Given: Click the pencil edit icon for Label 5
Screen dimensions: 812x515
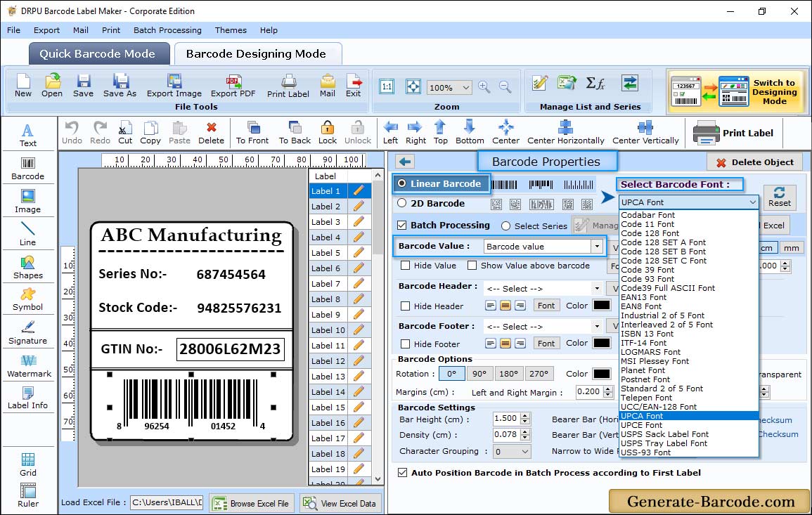Looking at the screenshot, I should [x=359, y=253].
